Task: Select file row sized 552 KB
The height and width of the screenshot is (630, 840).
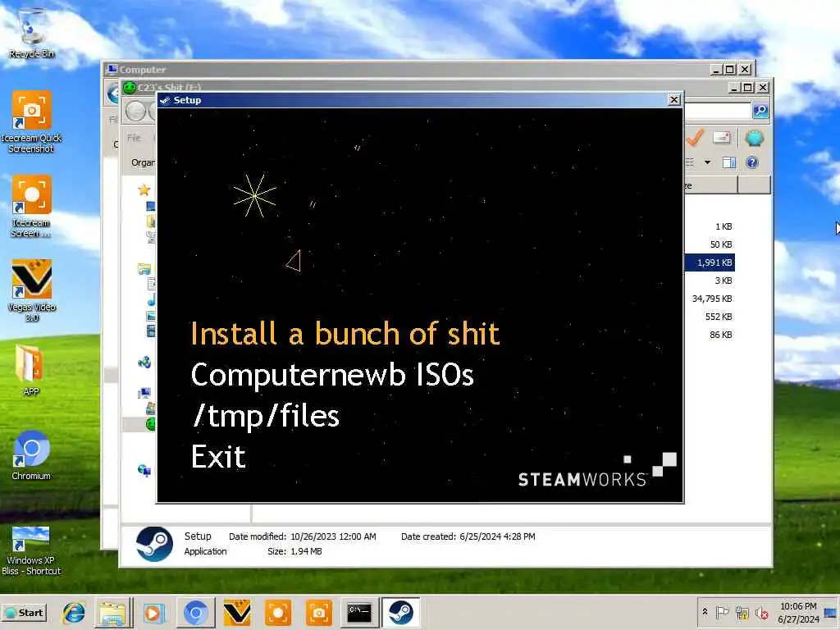Action: tap(719, 317)
